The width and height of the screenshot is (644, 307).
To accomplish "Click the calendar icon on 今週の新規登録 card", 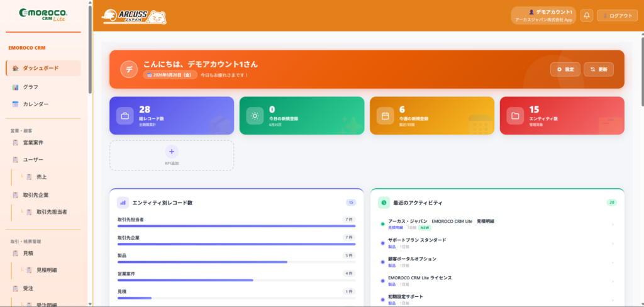I will [x=386, y=116].
